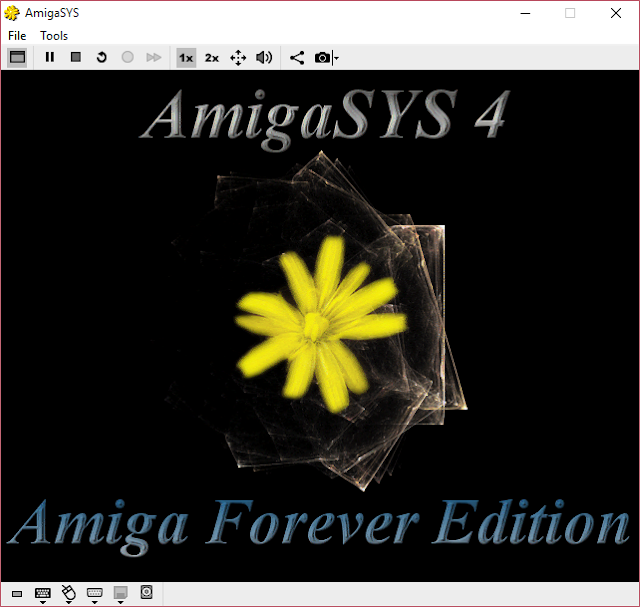Viewport: 640px width, 607px height.
Task: Open the Tools menu
Action: [x=54, y=36]
